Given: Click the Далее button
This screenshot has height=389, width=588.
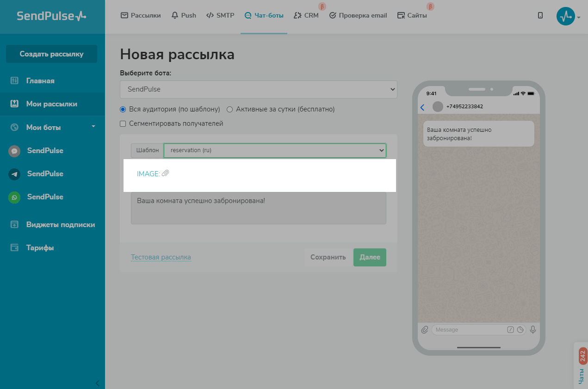Looking at the screenshot, I should 370,257.
